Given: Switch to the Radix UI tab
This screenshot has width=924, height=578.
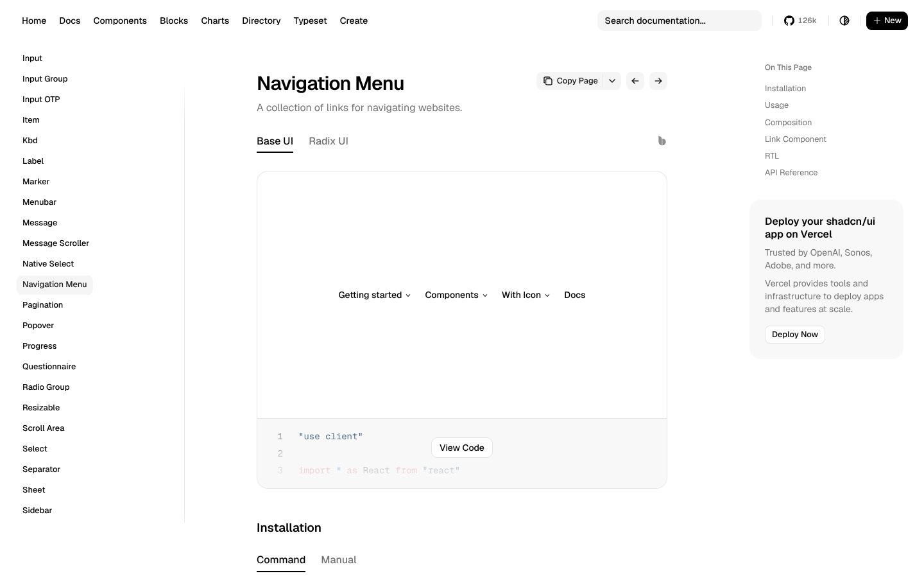Looking at the screenshot, I should pos(329,141).
